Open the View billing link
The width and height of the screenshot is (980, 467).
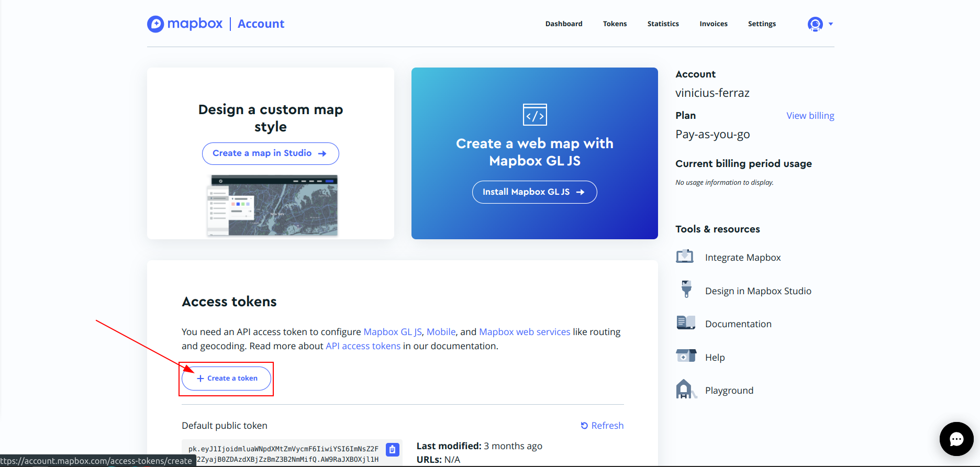(x=810, y=116)
